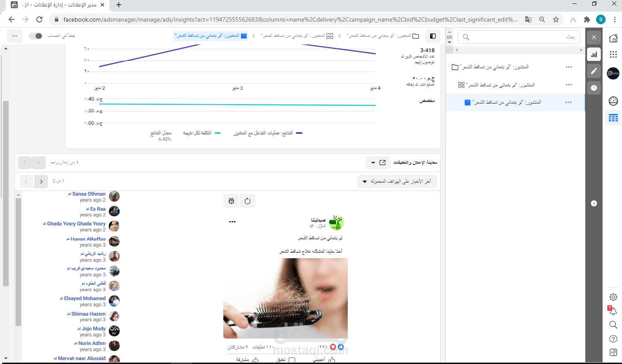Click the share preview external-link icon

tap(382, 163)
